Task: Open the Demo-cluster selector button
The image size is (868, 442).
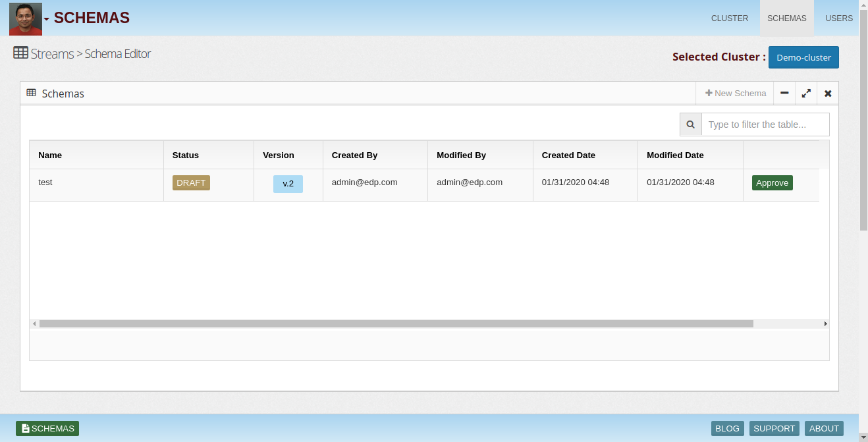Action: [x=803, y=57]
